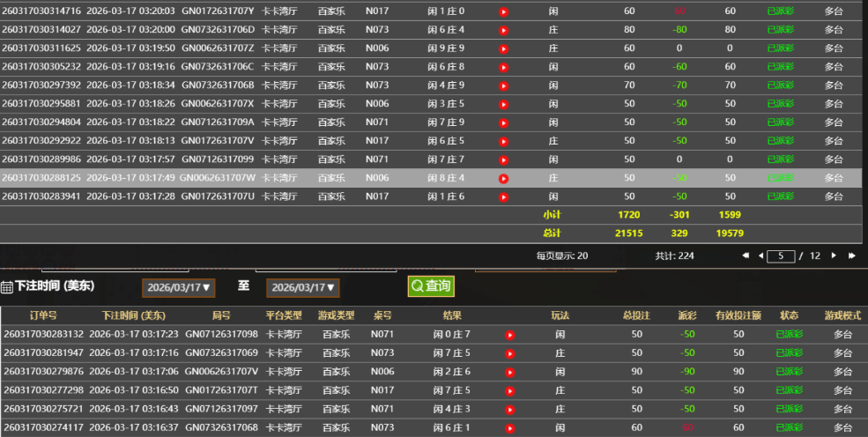Click the 平台类型 column header
Image resolution: width=868 pixels, height=437 pixels.
pyautogui.click(x=284, y=315)
